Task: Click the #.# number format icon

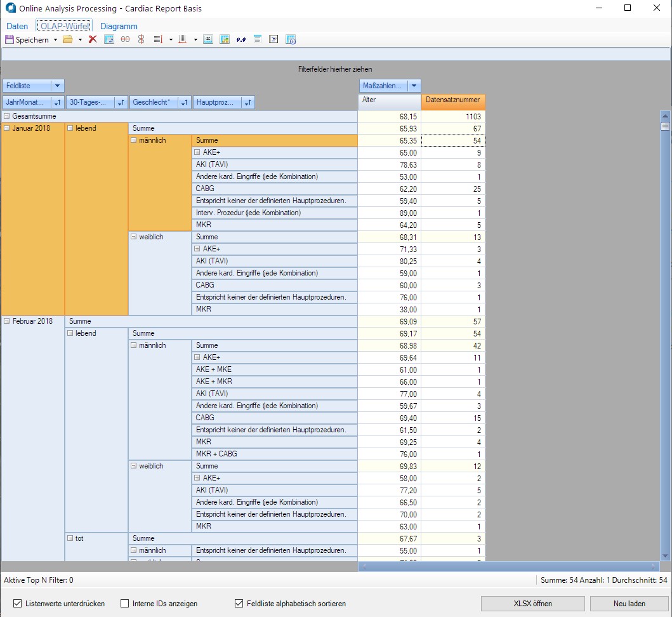Action: point(241,39)
